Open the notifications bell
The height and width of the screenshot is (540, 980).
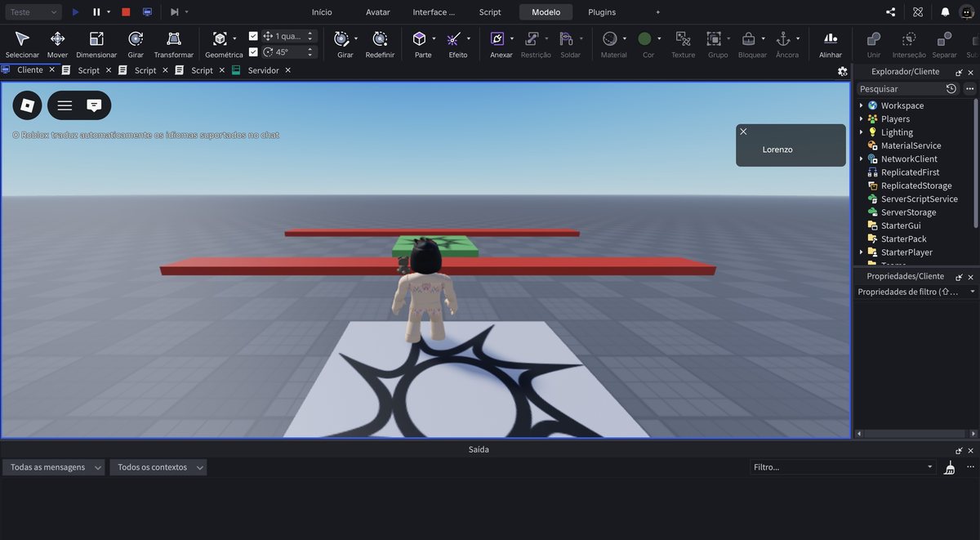click(945, 12)
